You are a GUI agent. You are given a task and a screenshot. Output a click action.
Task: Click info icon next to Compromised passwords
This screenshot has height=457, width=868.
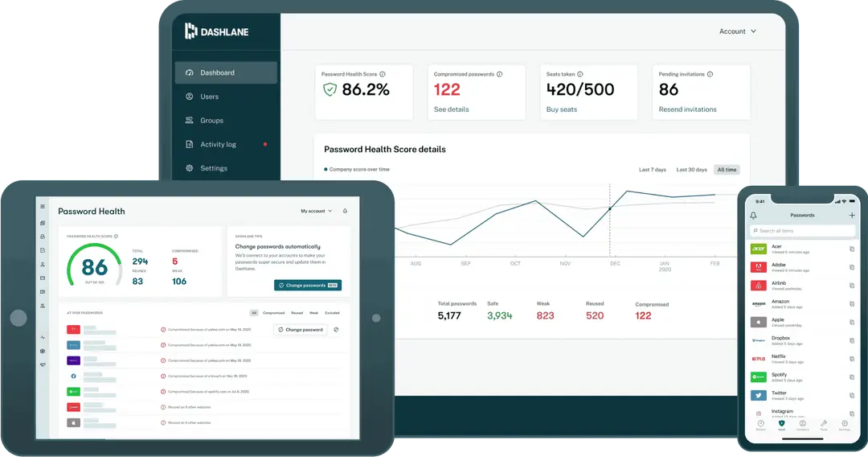[x=499, y=74]
